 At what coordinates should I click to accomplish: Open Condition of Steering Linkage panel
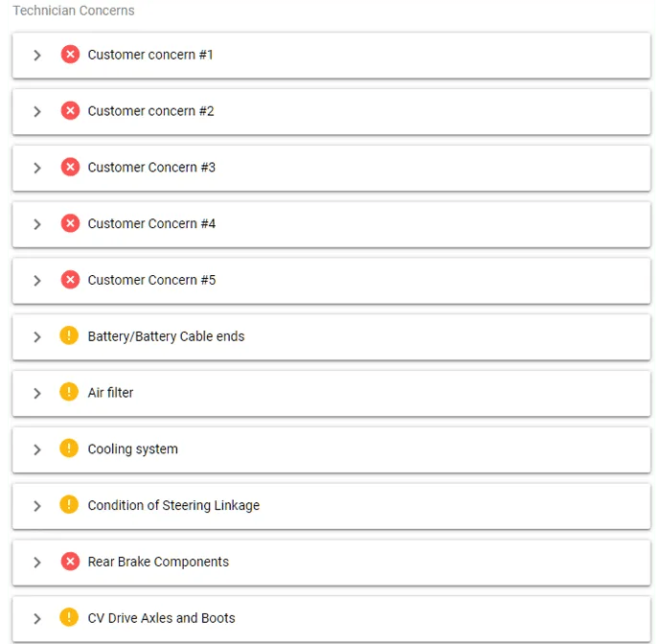click(173, 506)
